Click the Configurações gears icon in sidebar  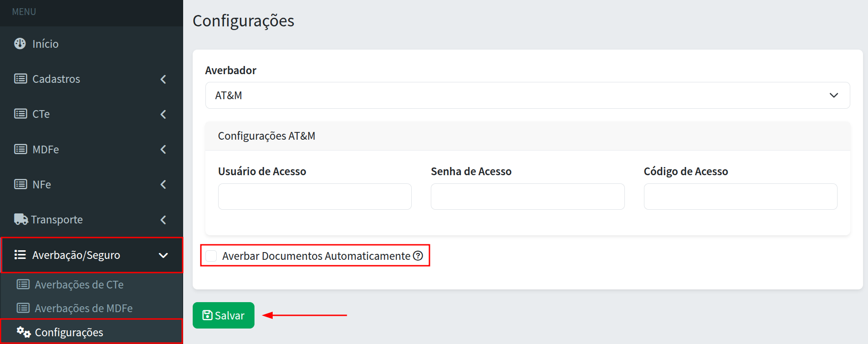coord(24,332)
